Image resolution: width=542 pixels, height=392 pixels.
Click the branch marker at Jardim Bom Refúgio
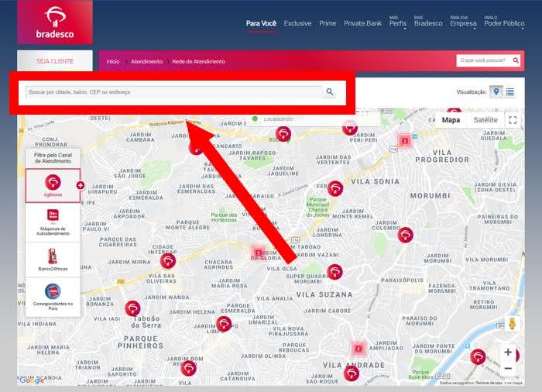[x=189, y=369]
